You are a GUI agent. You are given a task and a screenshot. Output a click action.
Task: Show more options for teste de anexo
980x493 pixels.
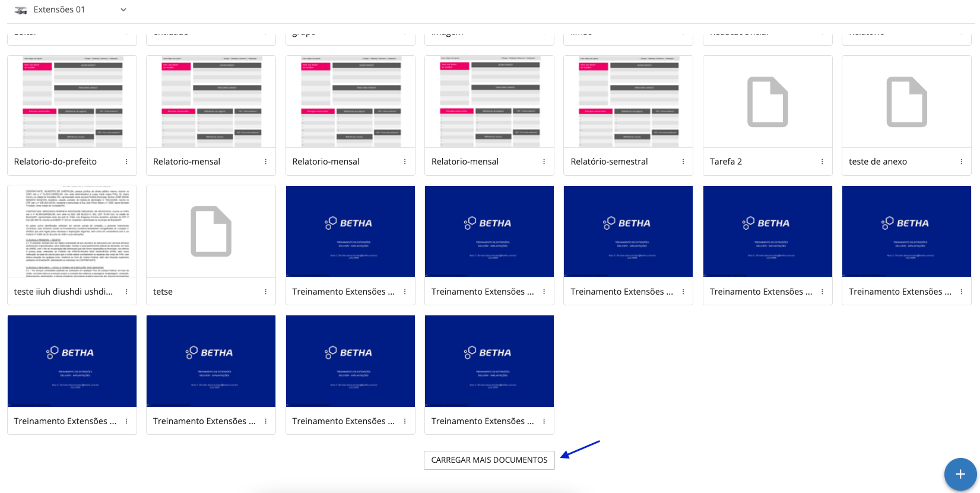click(962, 162)
